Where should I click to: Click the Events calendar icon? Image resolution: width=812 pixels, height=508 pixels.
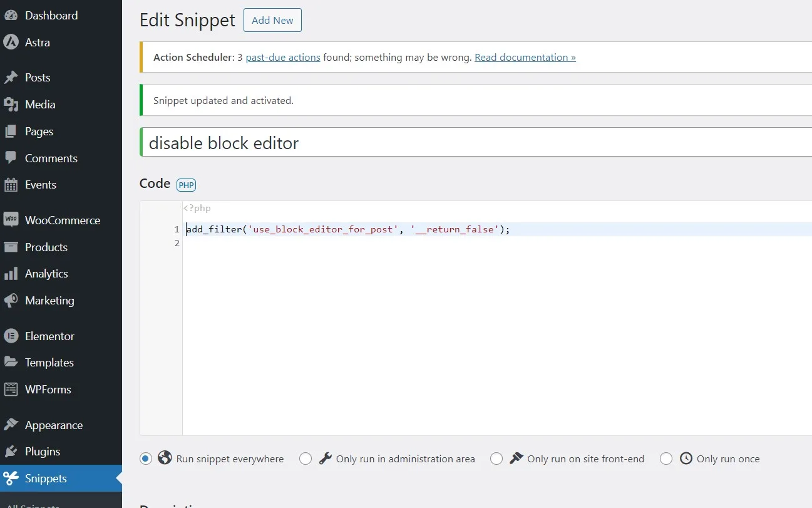[11, 185]
